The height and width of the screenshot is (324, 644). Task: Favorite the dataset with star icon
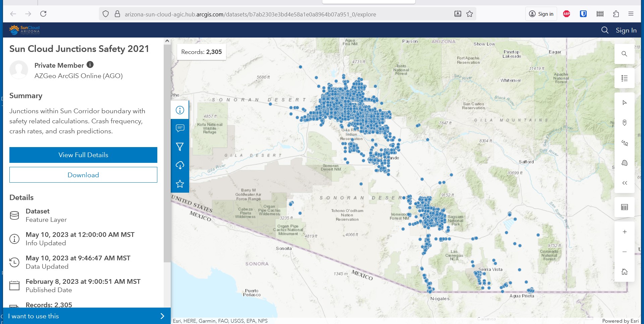tap(180, 184)
